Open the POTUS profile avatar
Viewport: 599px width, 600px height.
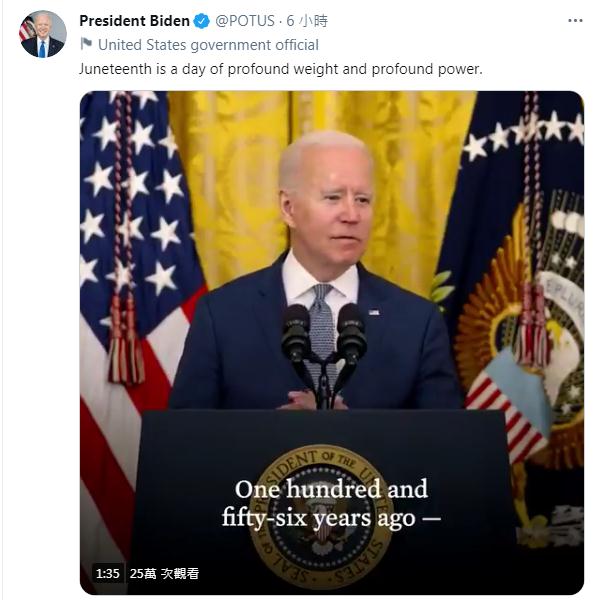coord(43,34)
